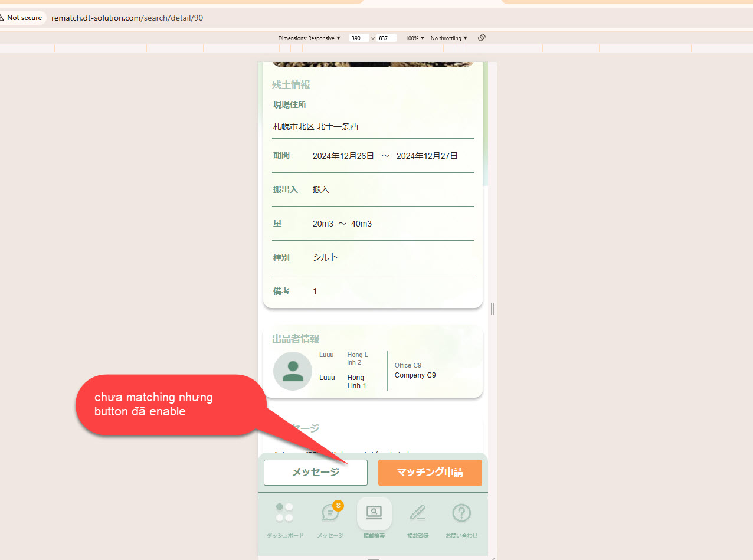
Task: Click the rotate device icon
Action: (x=482, y=38)
